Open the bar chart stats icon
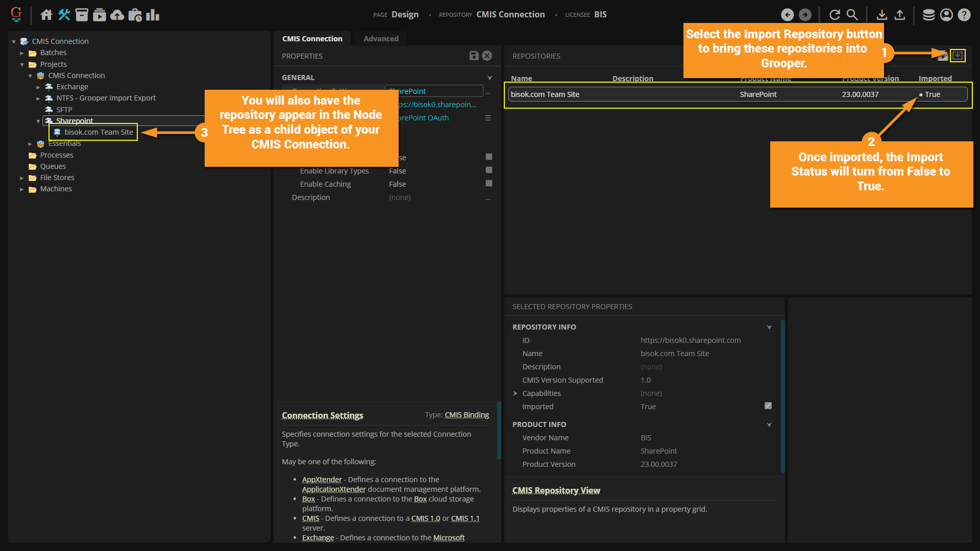This screenshot has height=551, width=980. pyautogui.click(x=153, y=15)
